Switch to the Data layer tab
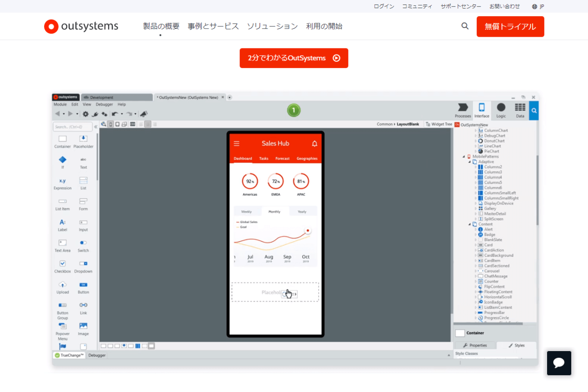The image size is (588, 392). click(520, 111)
